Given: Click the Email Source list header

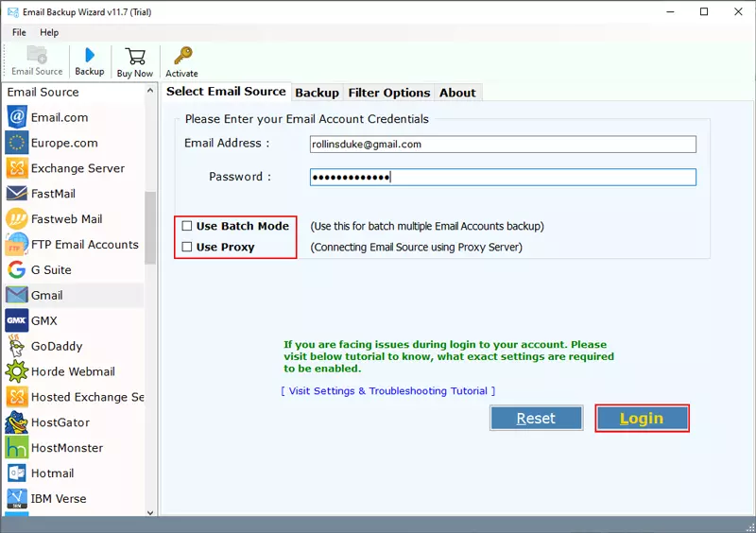Looking at the screenshot, I should [x=43, y=92].
